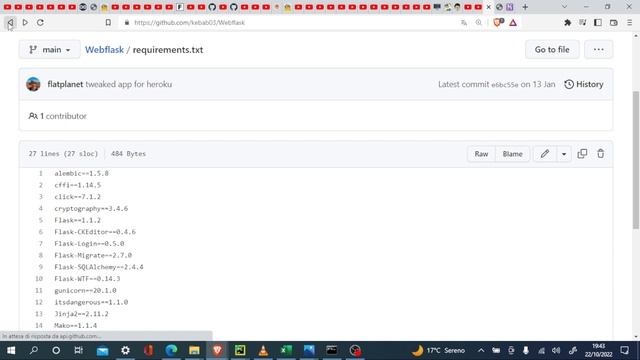
Task: Open the tab search chevron
Action: pos(564,7)
